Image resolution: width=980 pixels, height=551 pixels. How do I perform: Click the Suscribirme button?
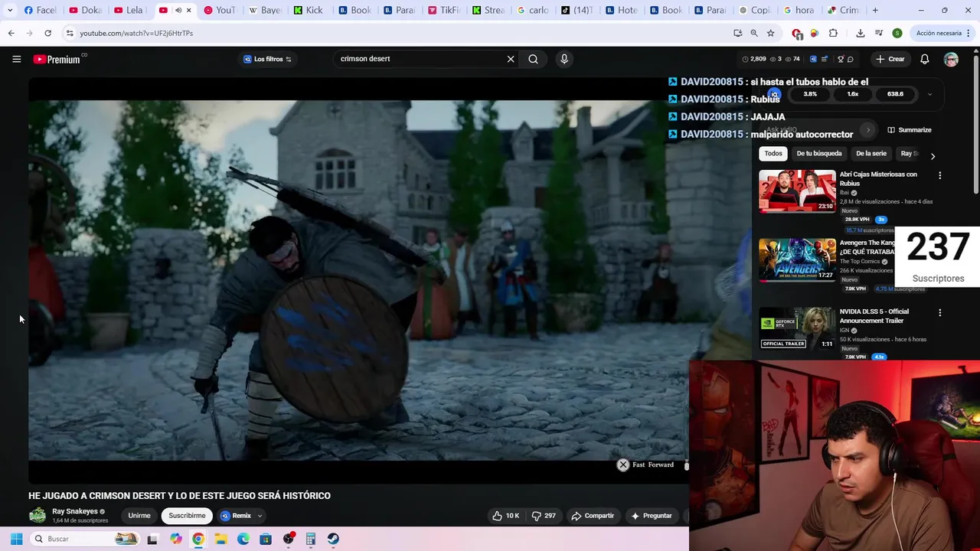(x=187, y=516)
